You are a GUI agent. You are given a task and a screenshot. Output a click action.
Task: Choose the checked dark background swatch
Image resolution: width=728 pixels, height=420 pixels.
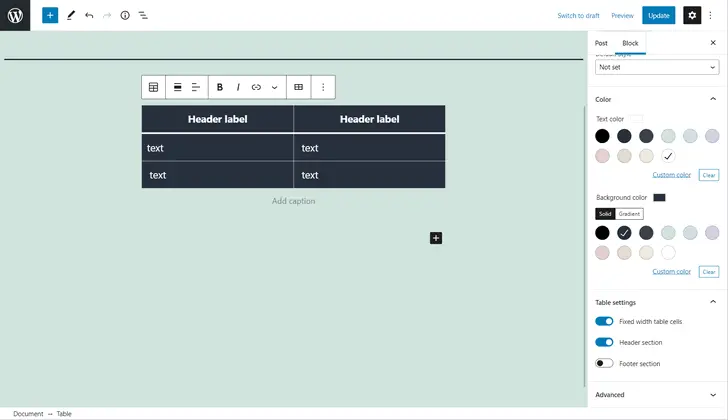click(x=624, y=233)
